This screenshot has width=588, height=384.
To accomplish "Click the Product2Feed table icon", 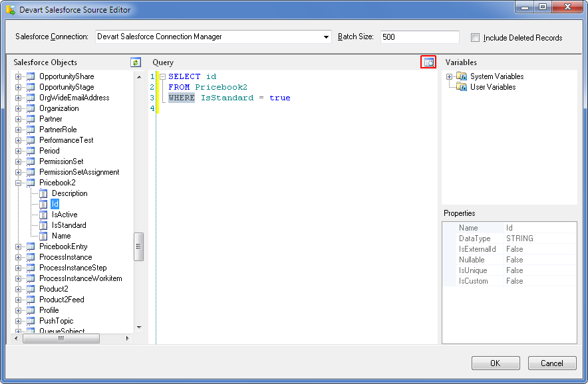I will tap(31, 300).
